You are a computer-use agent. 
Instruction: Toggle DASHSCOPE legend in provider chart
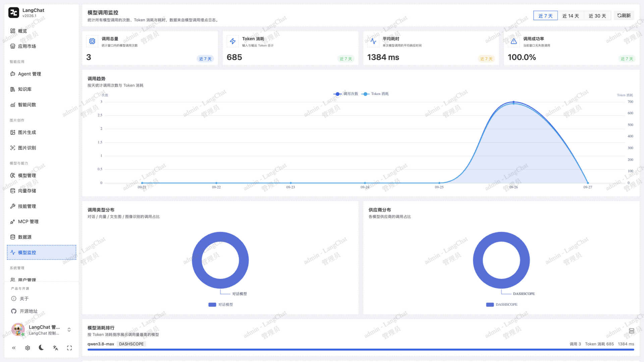[501, 305]
